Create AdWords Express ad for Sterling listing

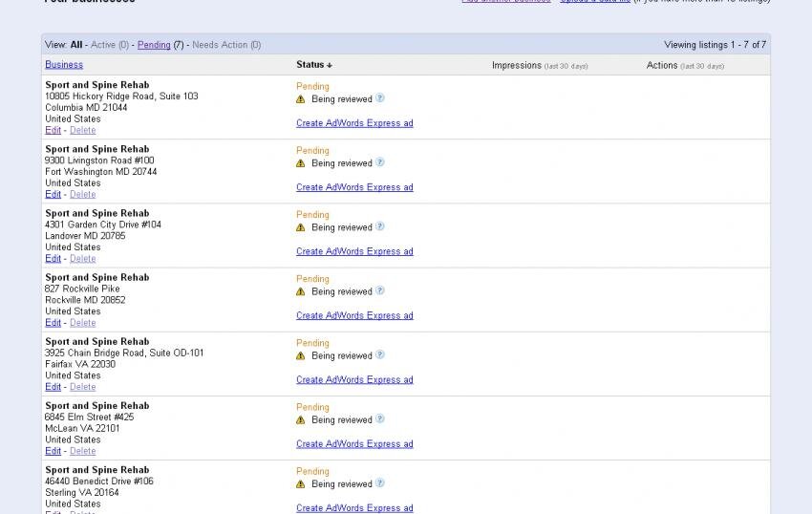354,509
